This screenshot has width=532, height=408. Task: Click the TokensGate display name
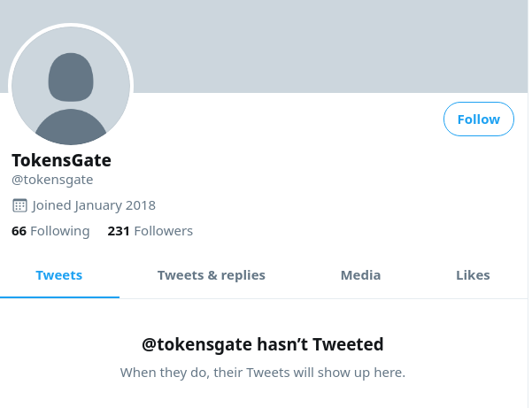61,160
